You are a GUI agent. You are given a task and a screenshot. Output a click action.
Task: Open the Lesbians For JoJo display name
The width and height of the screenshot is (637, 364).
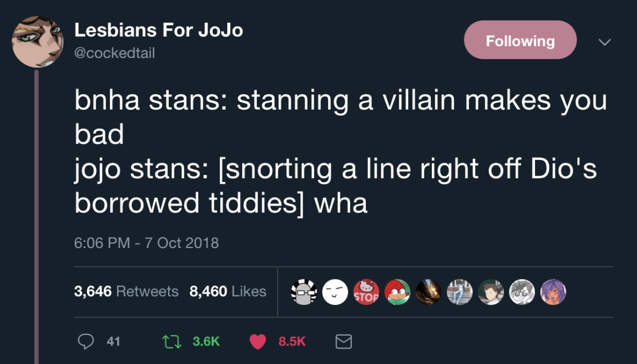[159, 30]
